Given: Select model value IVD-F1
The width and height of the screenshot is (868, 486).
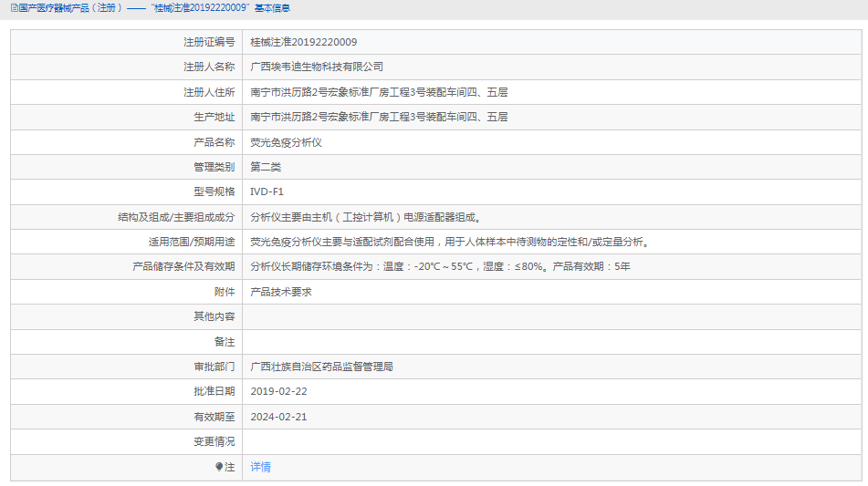Looking at the screenshot, I should [x=267, y=191].
